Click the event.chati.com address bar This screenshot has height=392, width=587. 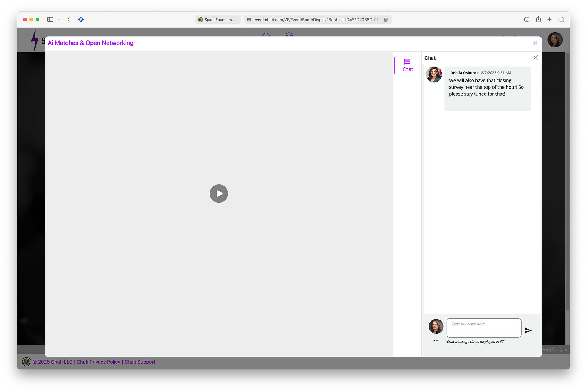316,20
